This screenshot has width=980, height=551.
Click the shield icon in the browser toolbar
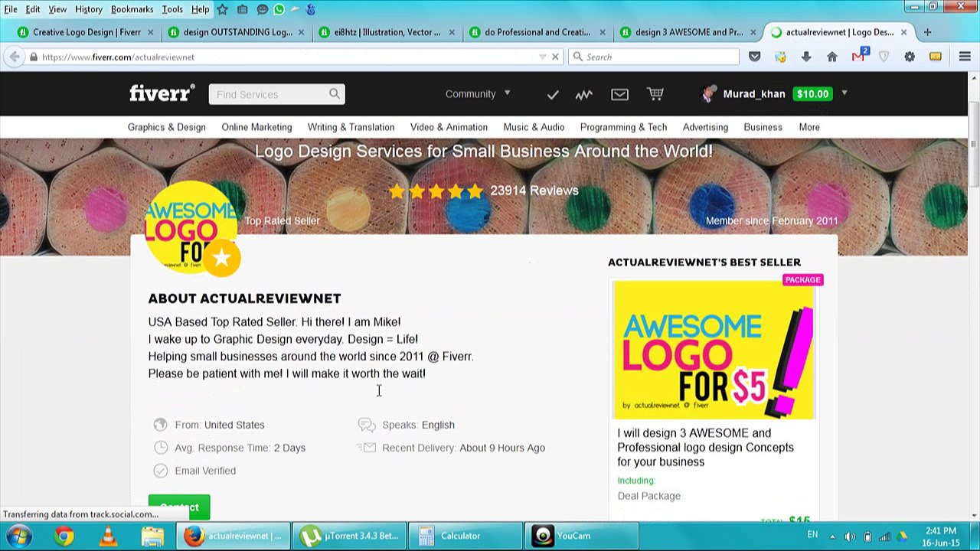[x=884, y=57]
